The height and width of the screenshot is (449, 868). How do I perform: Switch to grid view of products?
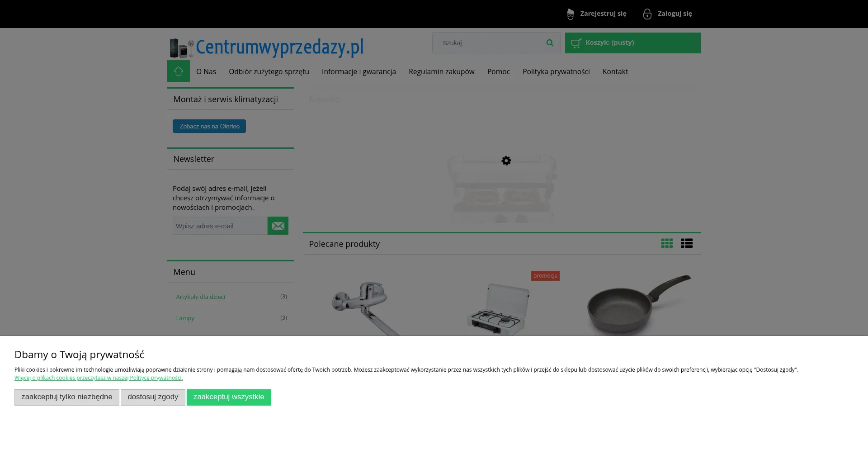coord(667,243)
